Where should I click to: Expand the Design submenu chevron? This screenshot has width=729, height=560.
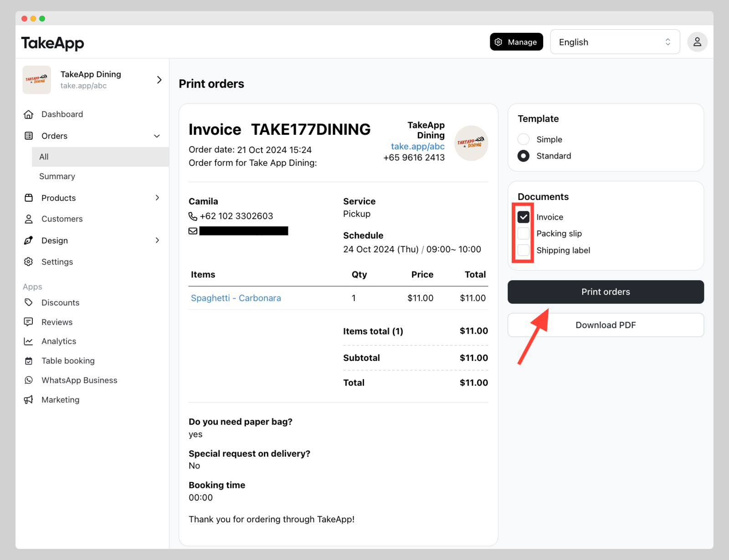(x=157, y=240)
